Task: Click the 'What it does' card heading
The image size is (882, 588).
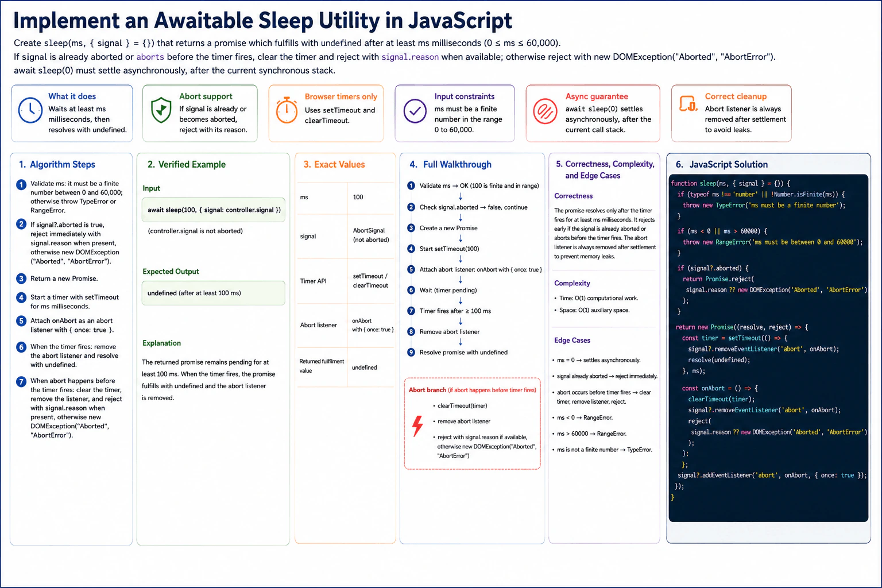Action: pos(72,96)
